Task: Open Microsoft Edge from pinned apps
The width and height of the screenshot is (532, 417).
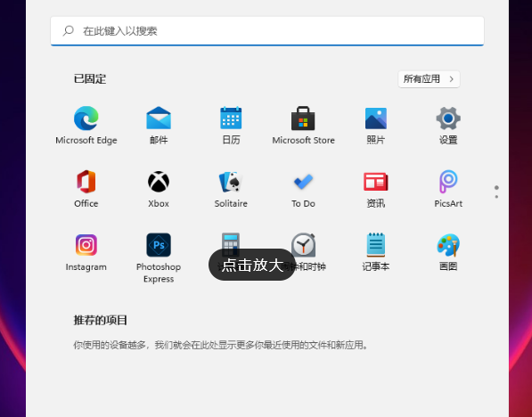Action: (x=86, y=126)
